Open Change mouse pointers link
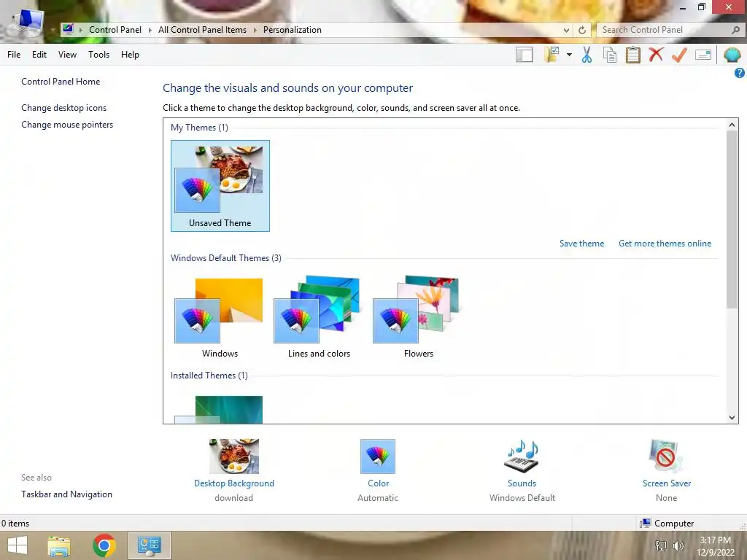 coord(67,124)
